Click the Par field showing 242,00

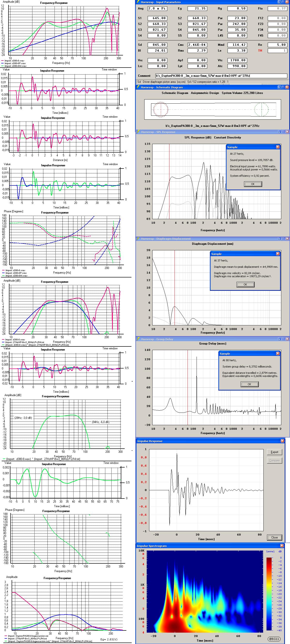click(x=237, y=24)
